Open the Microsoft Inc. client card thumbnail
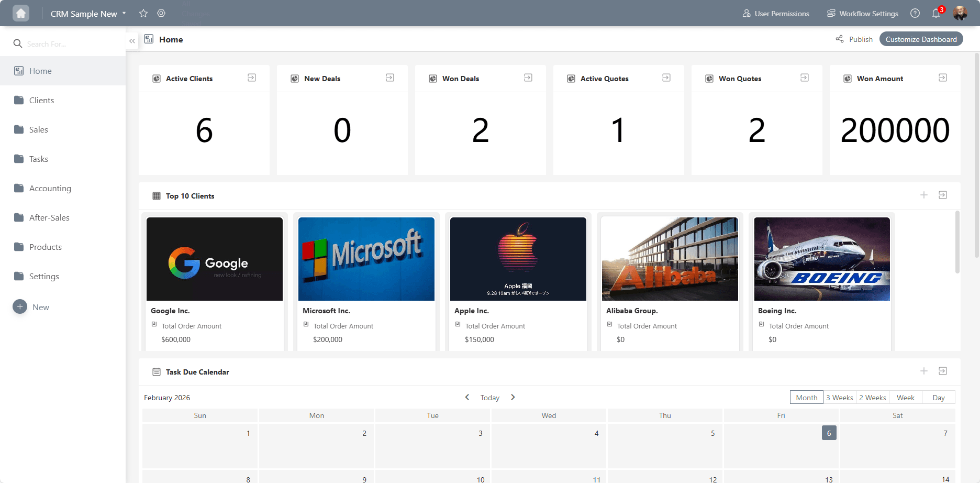 (x=366, y=259)
